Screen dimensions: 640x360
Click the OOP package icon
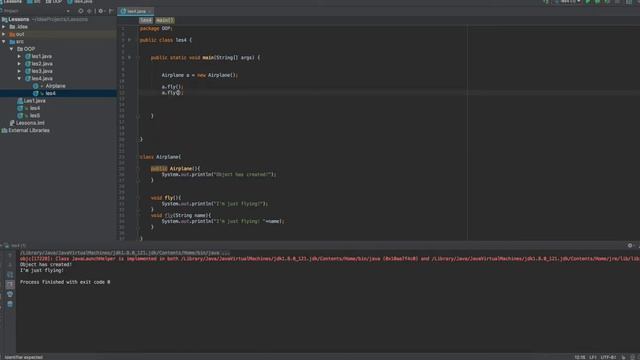pyautogui.click(x=20, y=49)
